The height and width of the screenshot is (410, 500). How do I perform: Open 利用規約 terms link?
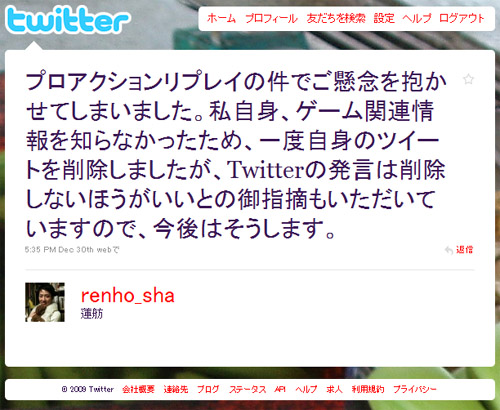point(368,389)
